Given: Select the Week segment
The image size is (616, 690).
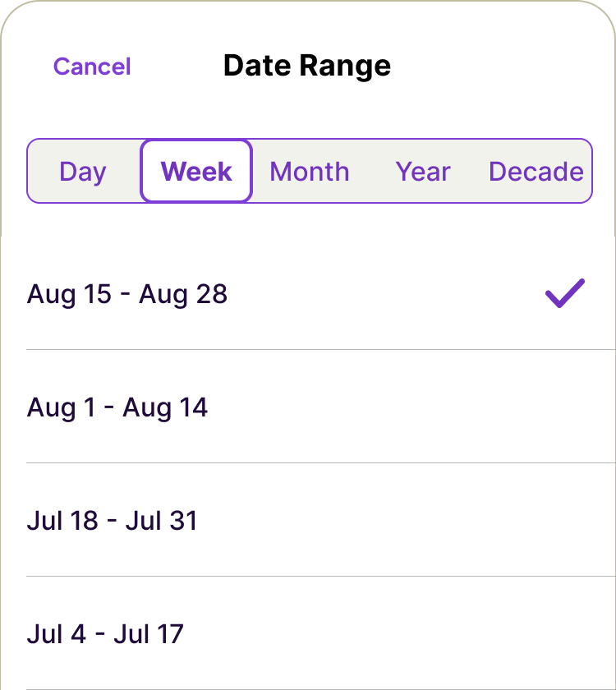Looking at the screenshot, I should tap(196, 172).
